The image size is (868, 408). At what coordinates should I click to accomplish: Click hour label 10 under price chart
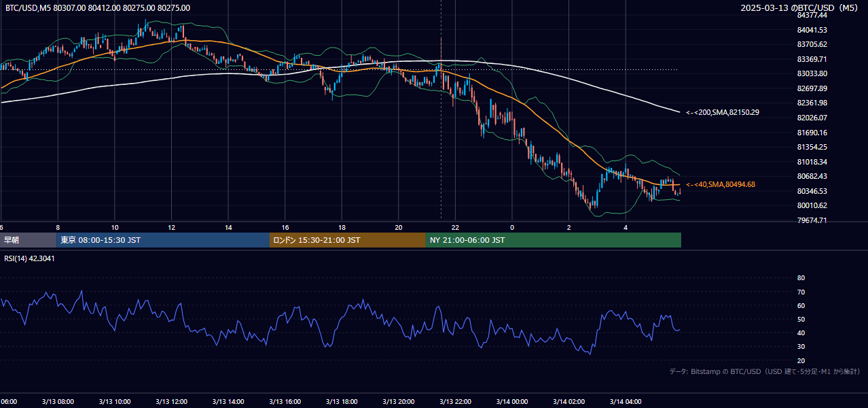pos(115,227)
